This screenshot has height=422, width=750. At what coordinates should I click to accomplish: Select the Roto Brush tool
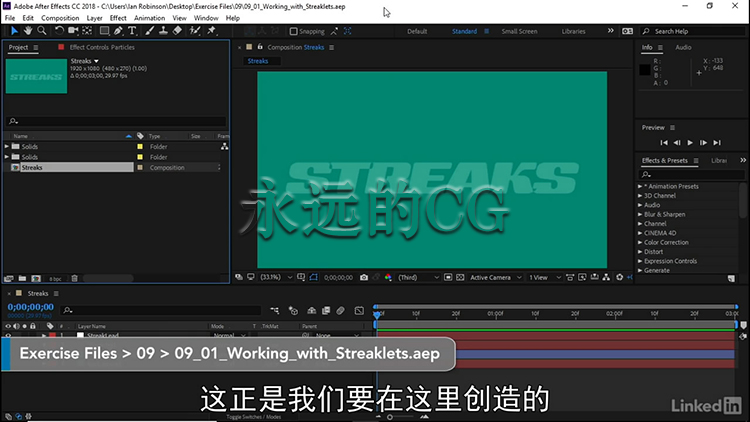tap(195, 31)
